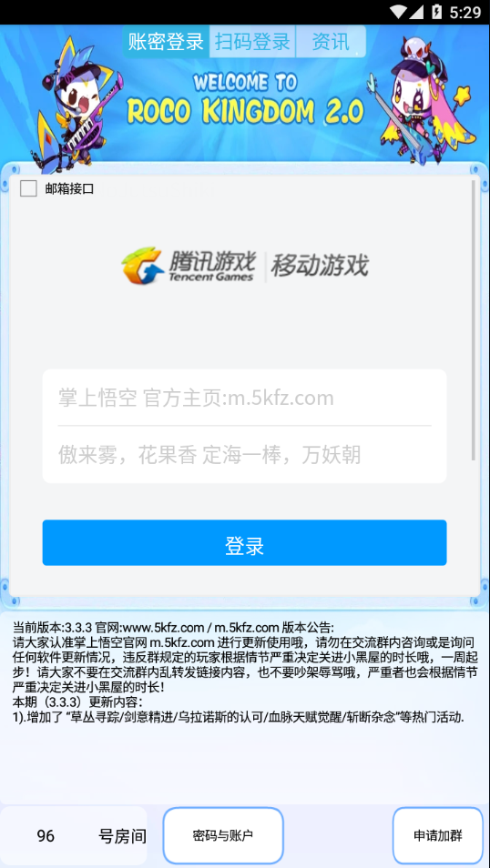Tap the 移动游戏 logo text
The height and width of the screenshot is (868, 490).
[x=320, y=267]
